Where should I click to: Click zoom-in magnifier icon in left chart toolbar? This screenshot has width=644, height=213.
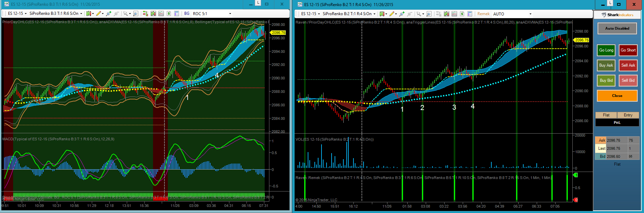click(x=108, y=13)
